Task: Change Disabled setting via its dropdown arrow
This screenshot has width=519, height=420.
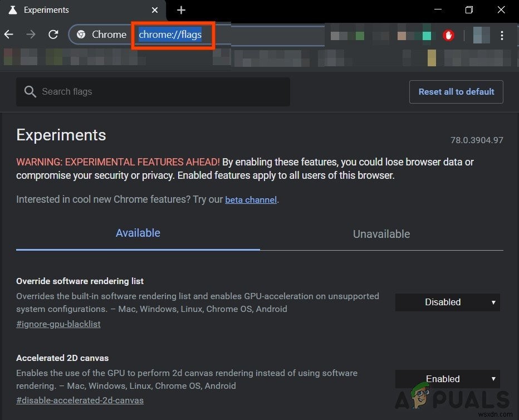Action: [x=492, y=302]
